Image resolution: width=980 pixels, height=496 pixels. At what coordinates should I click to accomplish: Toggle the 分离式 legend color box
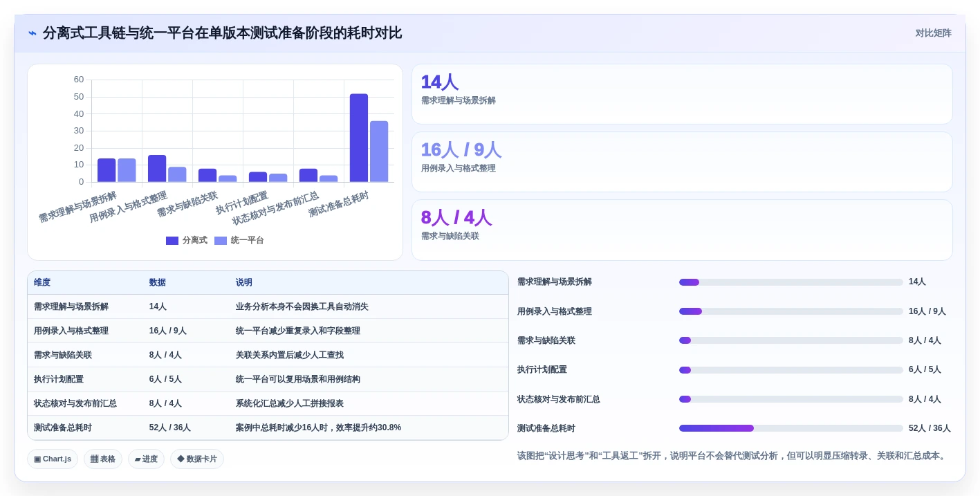[172, 241]
